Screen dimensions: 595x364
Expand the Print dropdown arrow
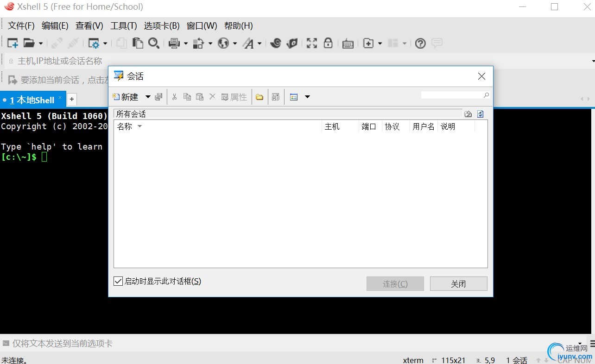[x=186, y=44]
